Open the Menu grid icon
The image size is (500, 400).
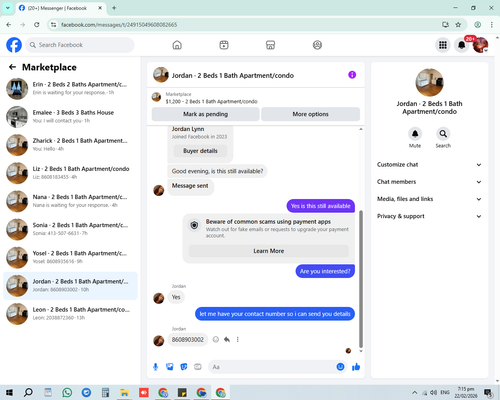pyautogui.click(x=443, y=45)
